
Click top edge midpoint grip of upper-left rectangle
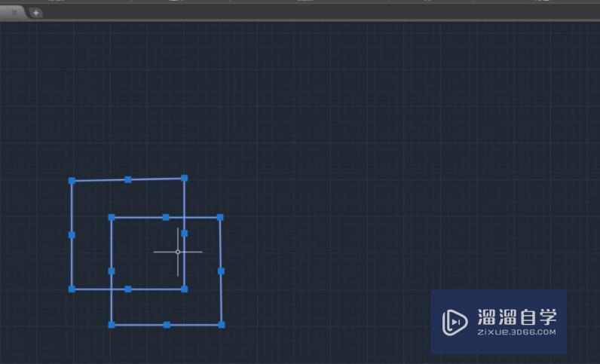pos(128,179)
